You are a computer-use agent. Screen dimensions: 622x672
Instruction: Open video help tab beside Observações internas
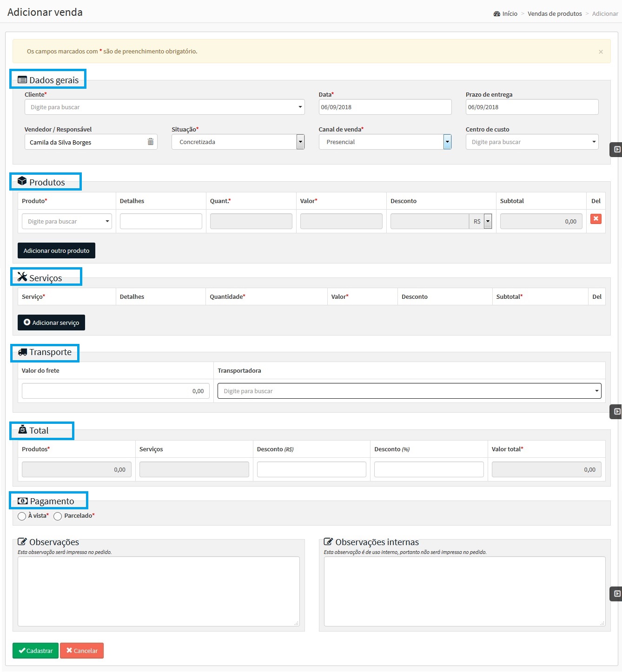pos(616,594)
